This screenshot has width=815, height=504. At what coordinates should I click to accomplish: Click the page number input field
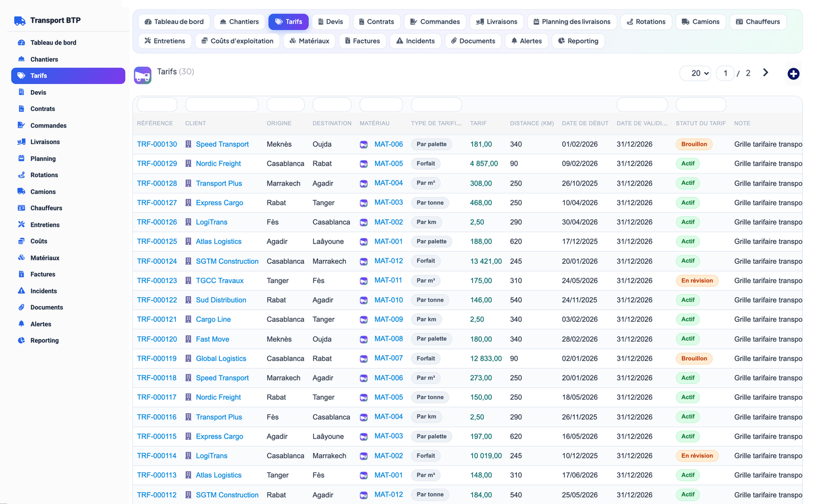click(725, 73)
